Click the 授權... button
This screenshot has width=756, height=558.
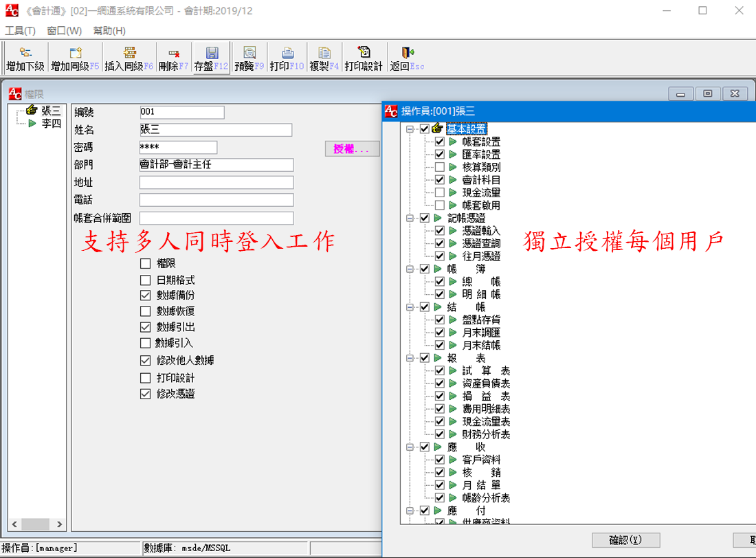click(x=352, y=148)
